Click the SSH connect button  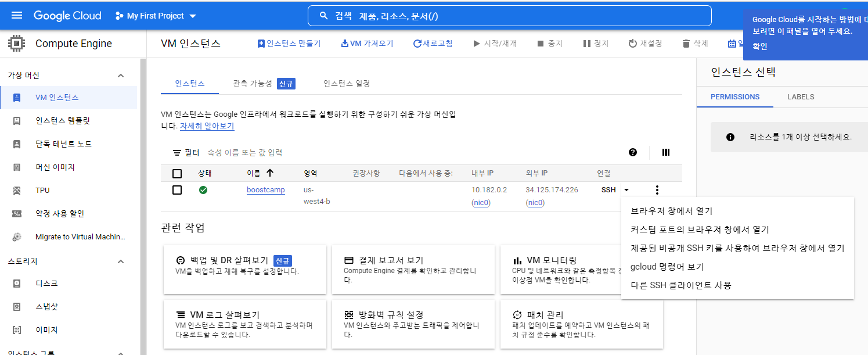[608, 190]
